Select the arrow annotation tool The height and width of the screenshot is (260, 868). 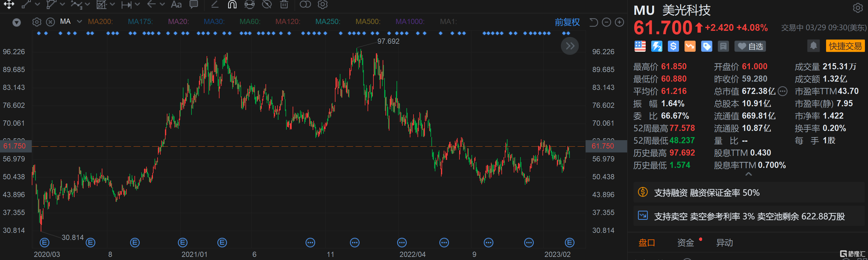point(151,4)
